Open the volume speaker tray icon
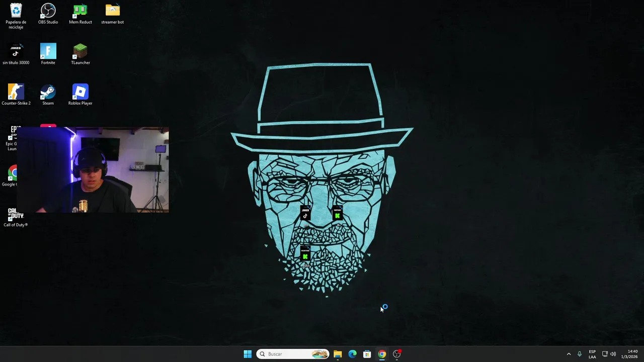 (613, 354)
